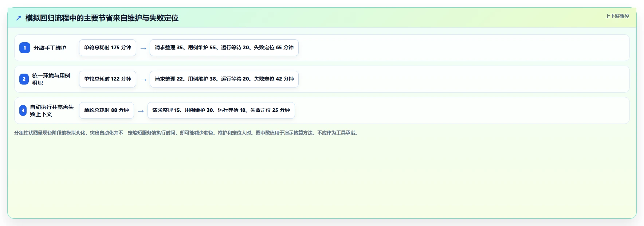Click the arrow after 单轮总耗时 88 分钟

tap(141, 111)
